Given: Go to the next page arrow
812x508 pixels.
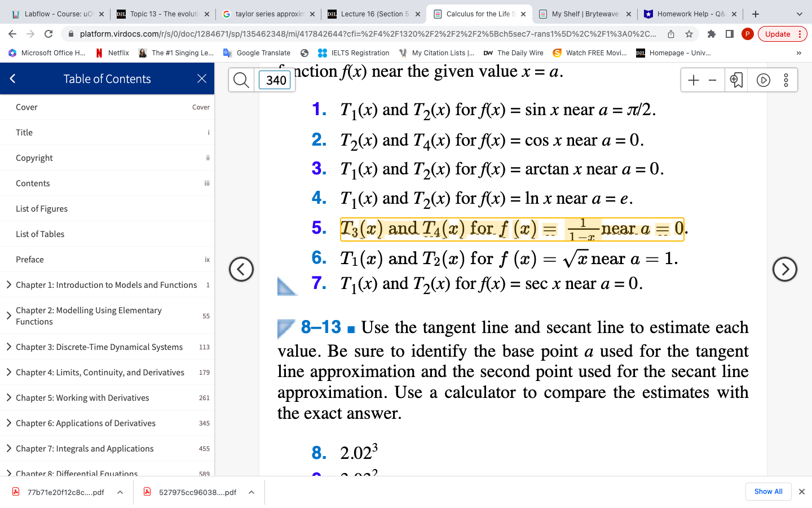Looking at the screenshot, I should tap(785, 269).
